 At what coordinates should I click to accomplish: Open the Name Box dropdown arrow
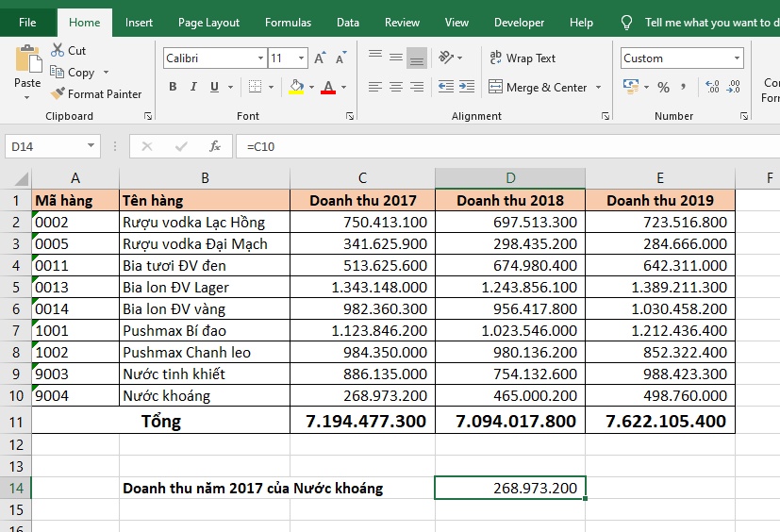tap(91, 146)
